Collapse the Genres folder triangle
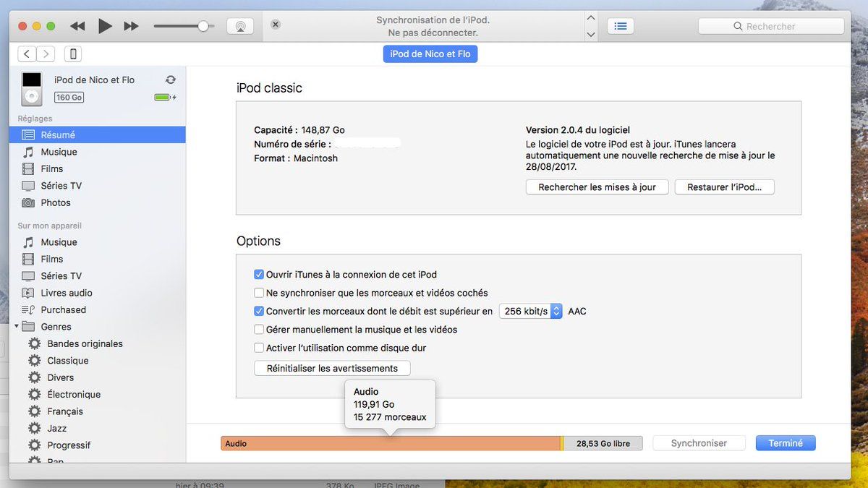The height and width of the screenshot is (488, 868). 16,327
